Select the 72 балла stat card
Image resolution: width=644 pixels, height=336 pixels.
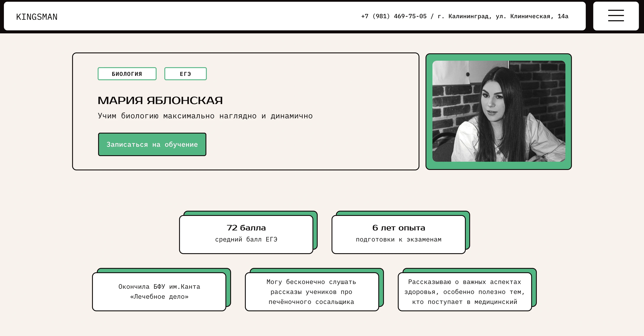[246, 234]
